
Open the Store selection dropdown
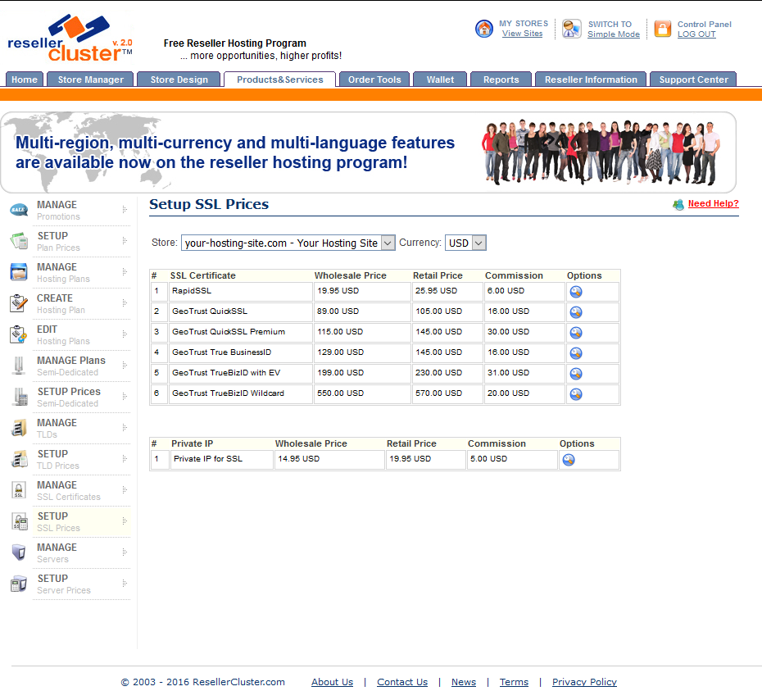coord(288,243)
